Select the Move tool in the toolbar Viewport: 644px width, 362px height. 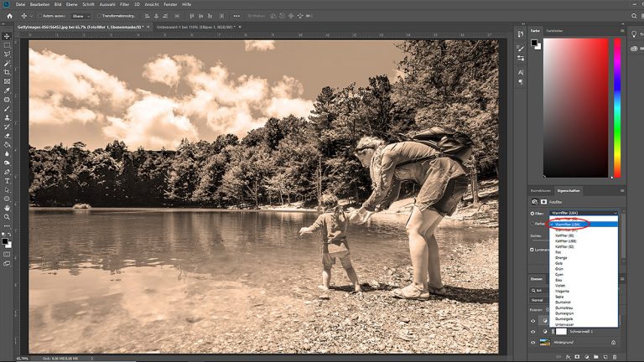[x=8, y=35]
